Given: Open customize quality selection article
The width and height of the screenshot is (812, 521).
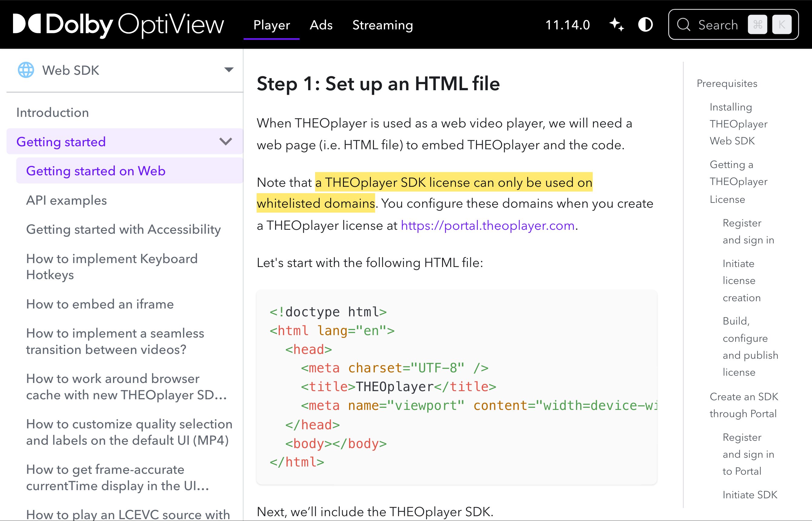Looking at the screenshot, I should pyautogui.click(x=129, y=432).
